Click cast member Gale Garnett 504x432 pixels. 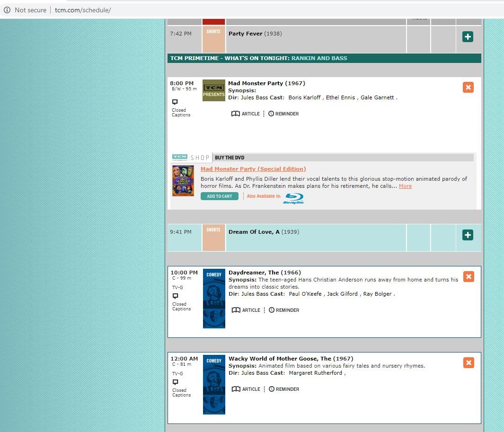click(x=377, y=97)
